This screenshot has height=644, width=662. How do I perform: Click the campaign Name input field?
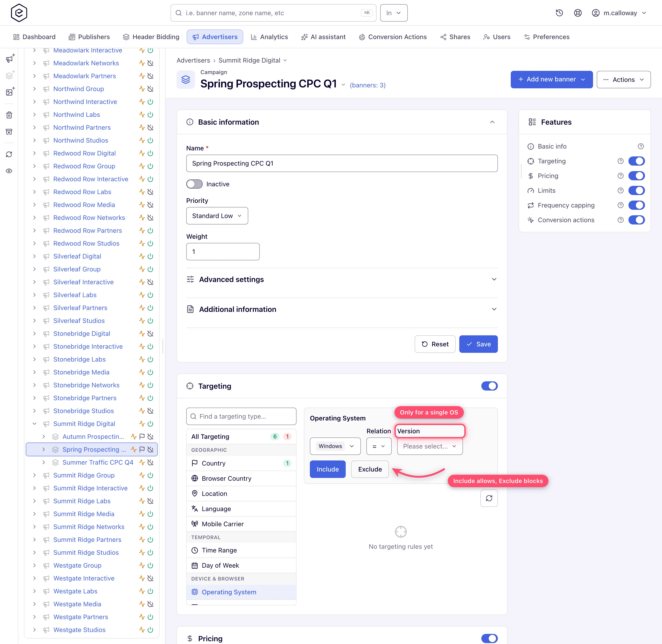(x=342, y=163)
